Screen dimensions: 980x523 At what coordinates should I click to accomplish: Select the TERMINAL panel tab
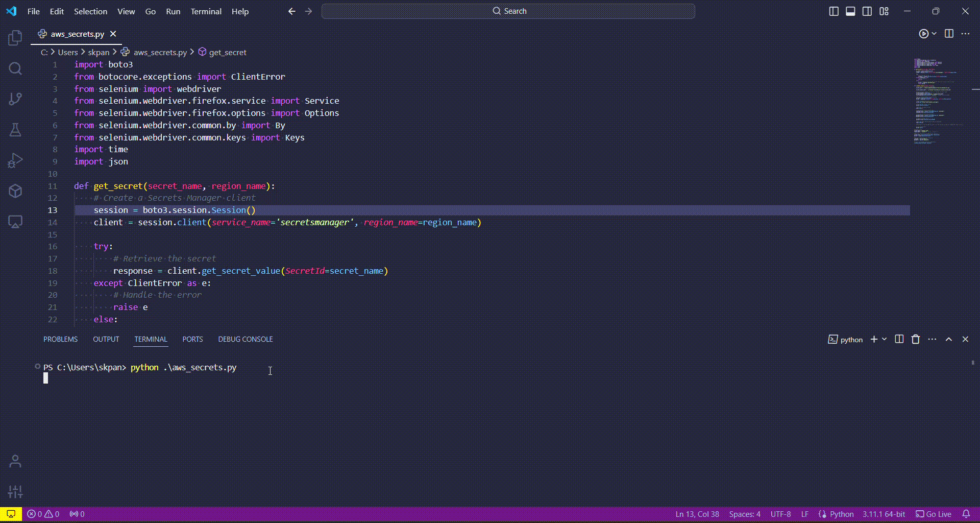click(151, 339)
